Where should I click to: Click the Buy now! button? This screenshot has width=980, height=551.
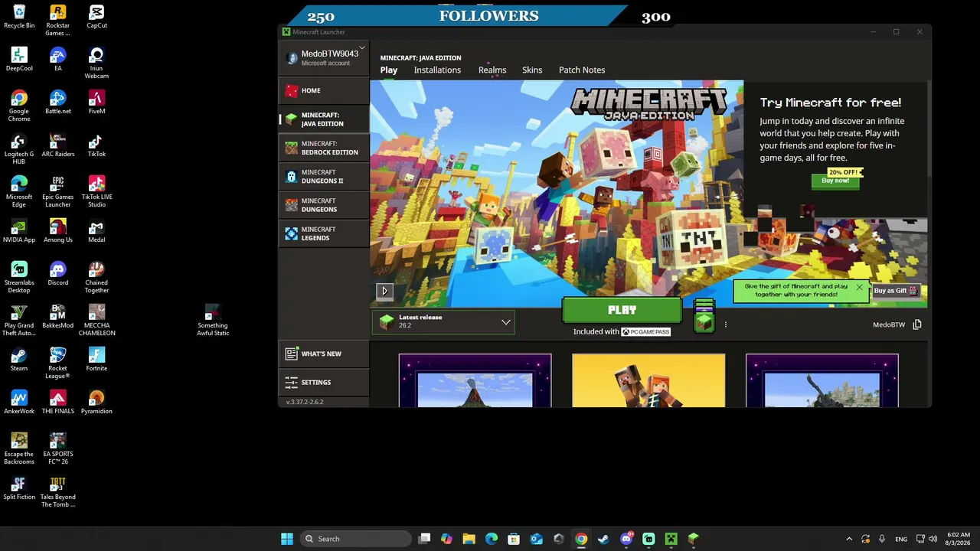coord(835,181)
